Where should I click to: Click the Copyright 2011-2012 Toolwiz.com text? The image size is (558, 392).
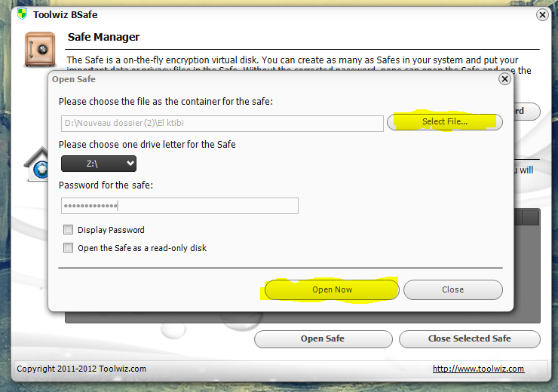tap(81, 369)
